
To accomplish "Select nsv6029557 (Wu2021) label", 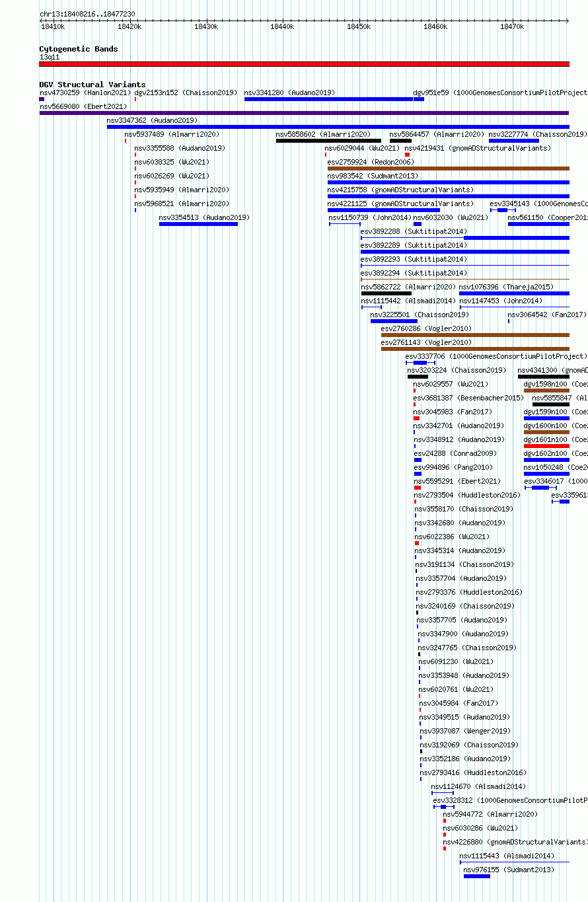I will [x=451, y=384].
